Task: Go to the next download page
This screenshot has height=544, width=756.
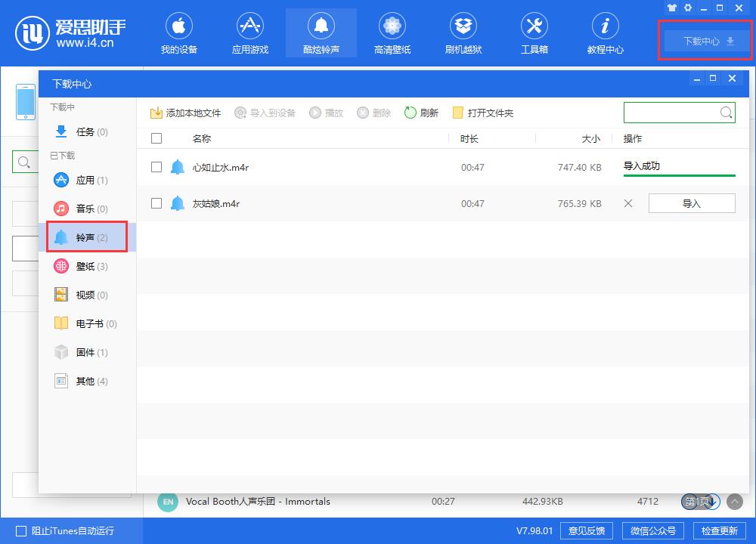Action: point(711,501)
